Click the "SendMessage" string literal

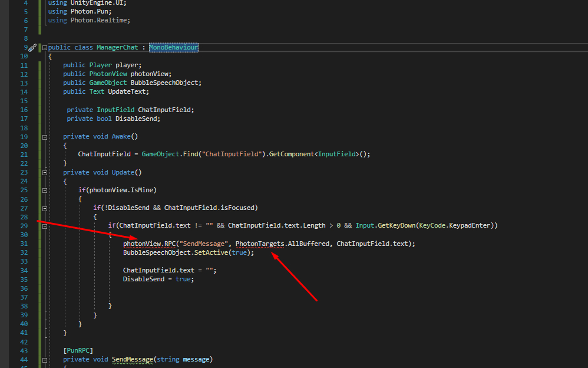click(x=204, y=244)
